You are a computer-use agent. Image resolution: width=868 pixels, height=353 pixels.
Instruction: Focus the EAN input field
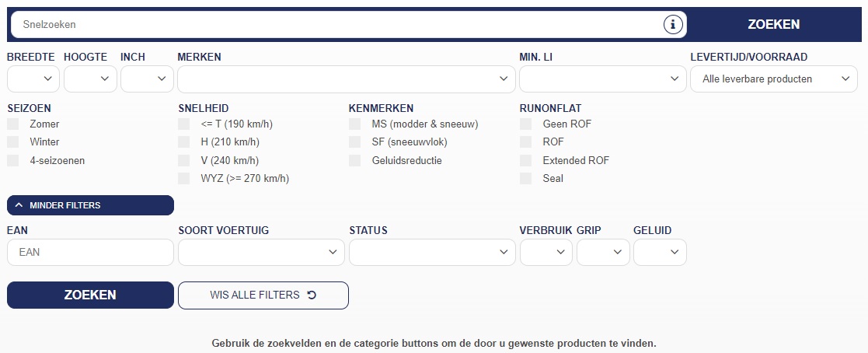click(x=90, y=252)
